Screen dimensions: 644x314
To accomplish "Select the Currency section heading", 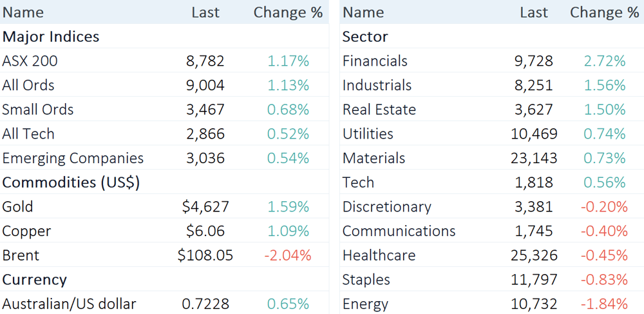I will click(35, 279).
